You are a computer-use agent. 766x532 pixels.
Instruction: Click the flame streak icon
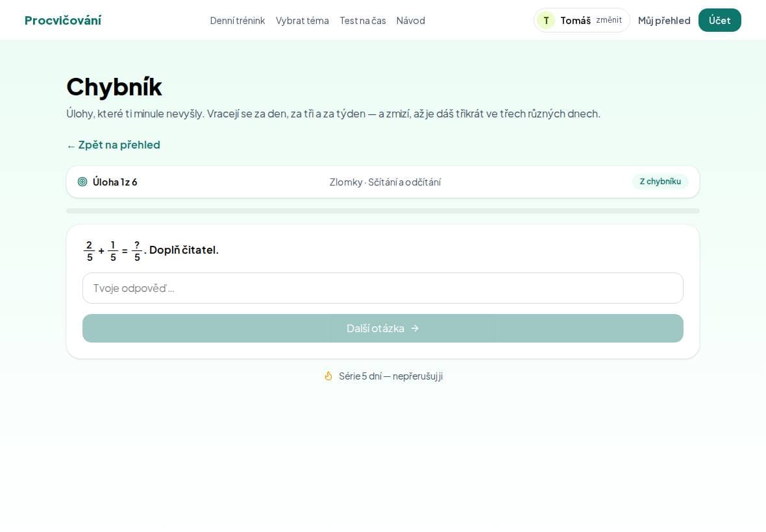(x=328, y=376)
